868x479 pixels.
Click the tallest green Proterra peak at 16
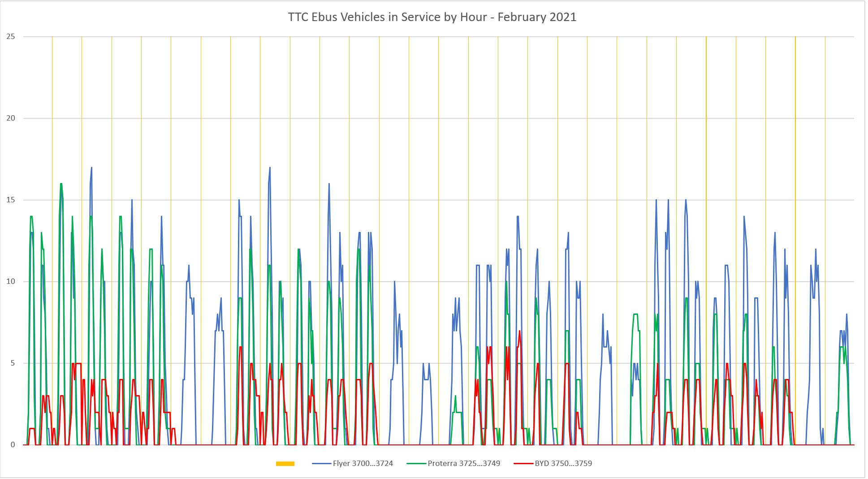61,184
